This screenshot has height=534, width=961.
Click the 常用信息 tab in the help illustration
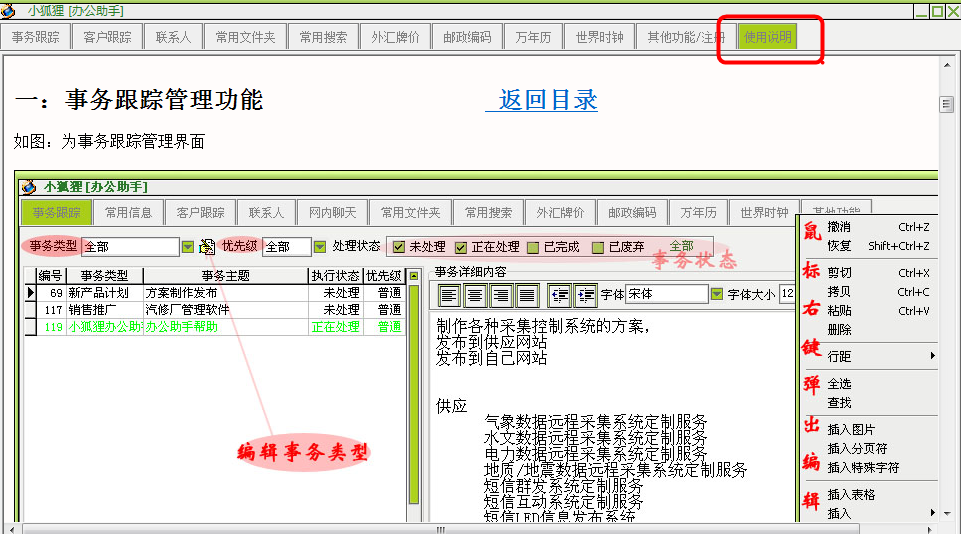(128, 212)
